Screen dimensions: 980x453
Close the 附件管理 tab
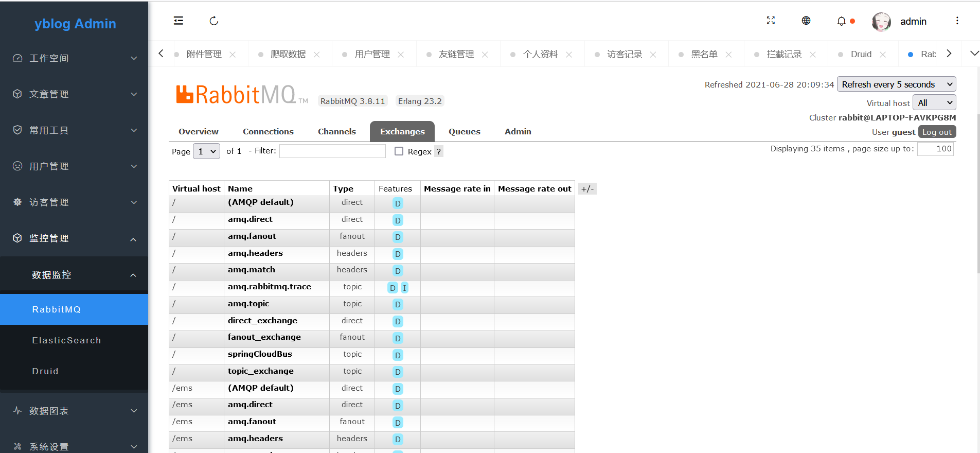(x=233, y=55)
